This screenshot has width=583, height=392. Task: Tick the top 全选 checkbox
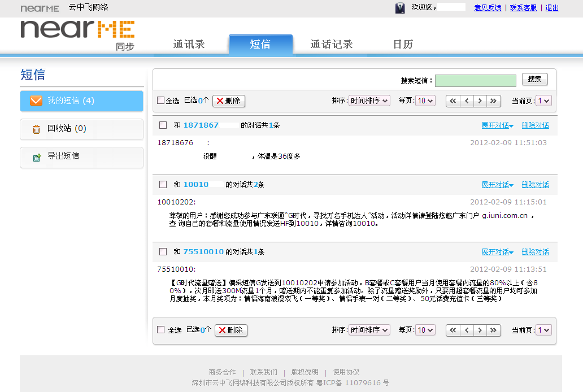click(x=160, y=101)
